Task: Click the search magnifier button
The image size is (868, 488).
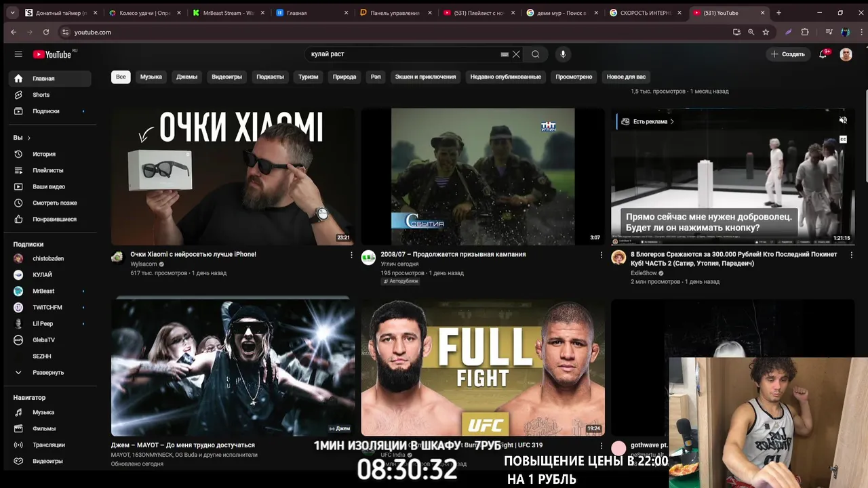Action: (536, 54)
